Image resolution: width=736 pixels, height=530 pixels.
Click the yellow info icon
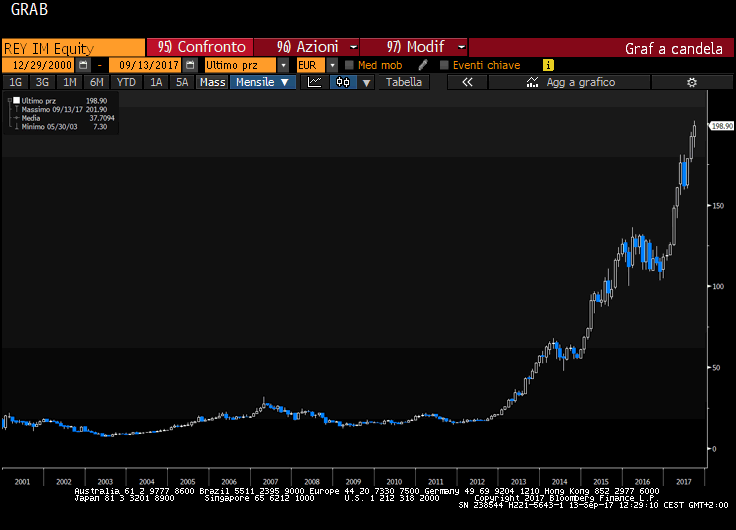pos(548,65)
